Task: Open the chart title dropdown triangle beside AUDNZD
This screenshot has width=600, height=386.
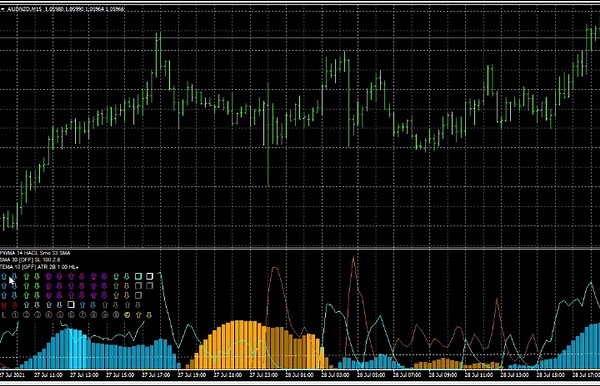Action: pyautogui.click(x=2, y=9)
